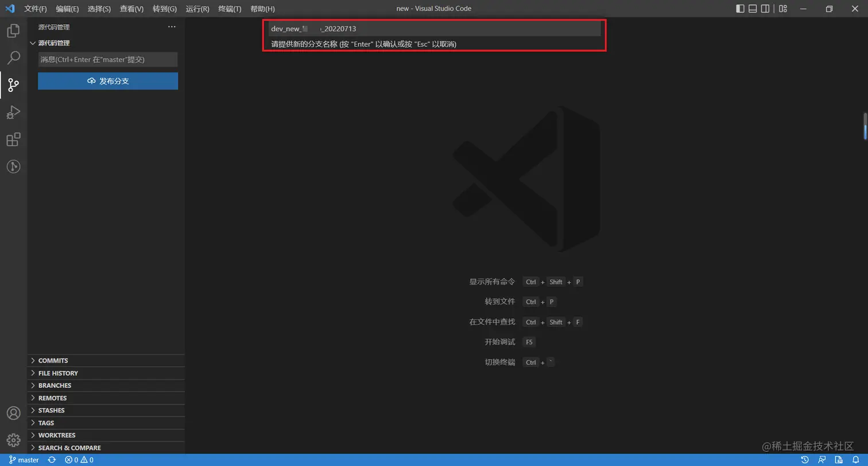
Task: Click the F5 key label
Action: pos(529,342)
